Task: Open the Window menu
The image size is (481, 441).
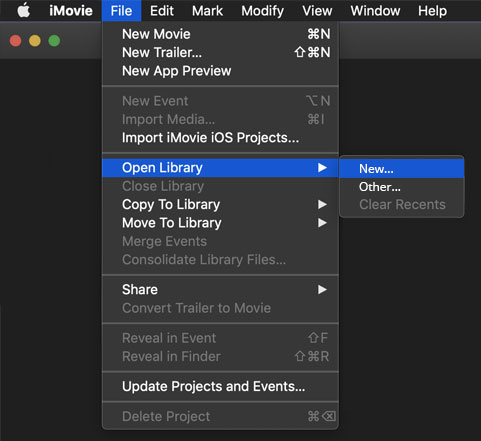Action: point(375,11)
